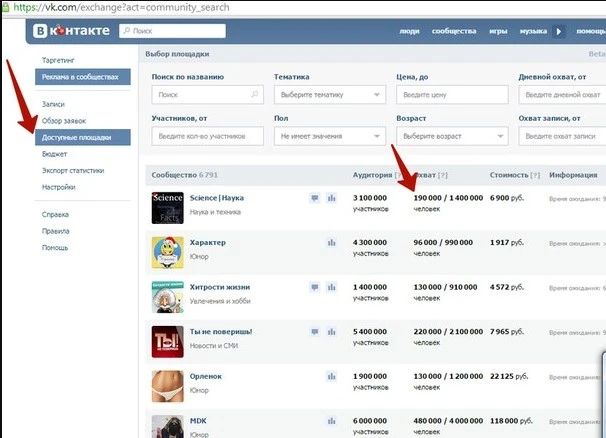This screenshot has width=606, height=438.
Task: Select Реклама в сообществах tab
Action: pos(83,77)
